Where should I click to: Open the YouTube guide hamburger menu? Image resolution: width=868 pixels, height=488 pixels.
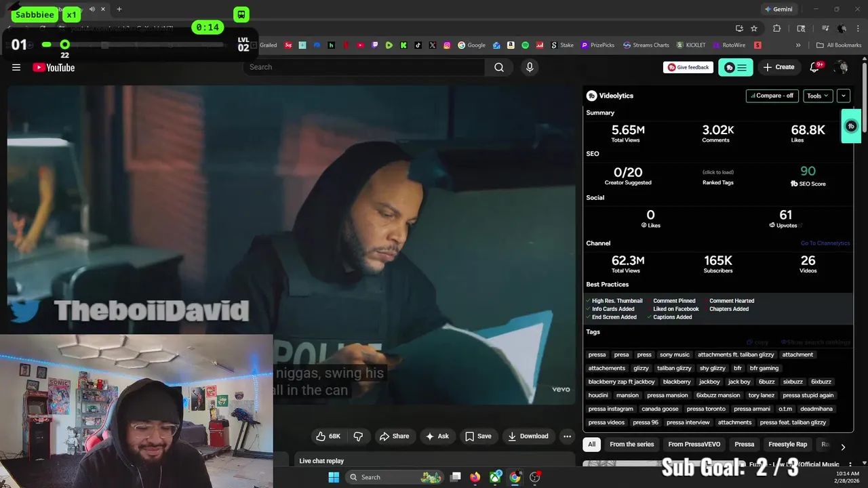(16, 67)
